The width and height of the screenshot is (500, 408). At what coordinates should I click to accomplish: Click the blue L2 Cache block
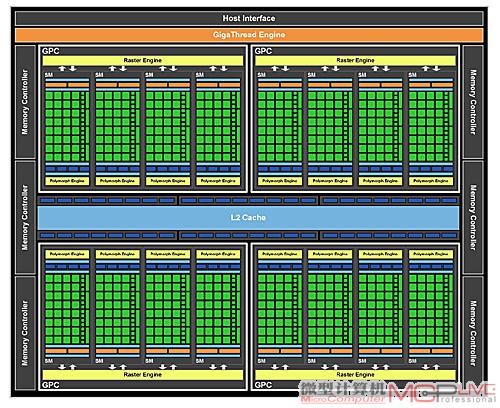[x=248, y=218]
